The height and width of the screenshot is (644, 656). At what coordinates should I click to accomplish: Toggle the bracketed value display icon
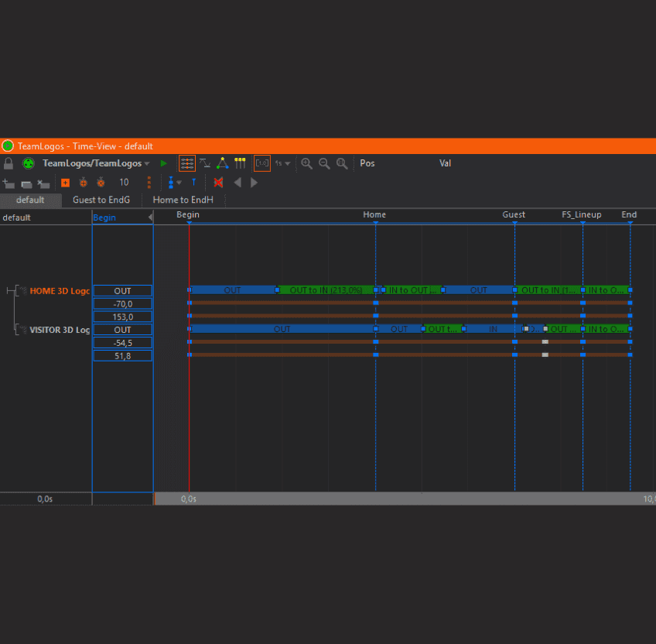click(x=262, y=163)
